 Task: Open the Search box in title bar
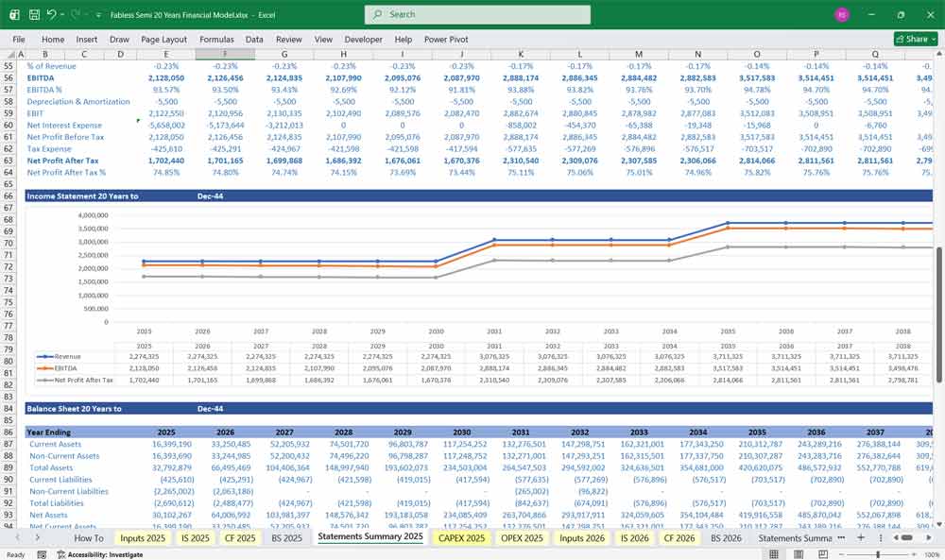[477, 14]
